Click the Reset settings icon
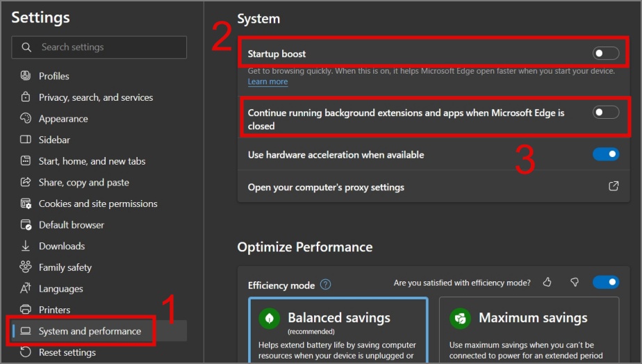The width and height of the screenshot is (642, 364). [x=26, y=352]
